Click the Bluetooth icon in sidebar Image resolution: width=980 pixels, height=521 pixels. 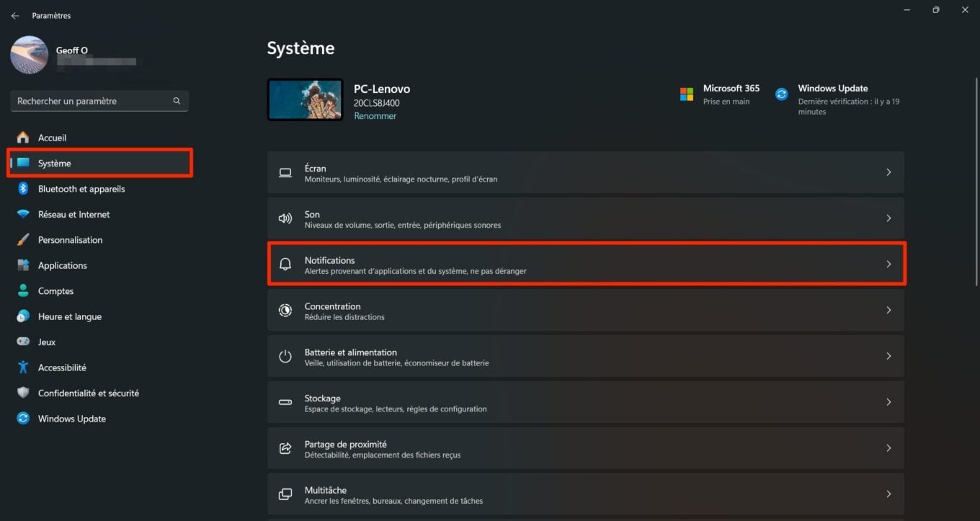coord(23,189)
